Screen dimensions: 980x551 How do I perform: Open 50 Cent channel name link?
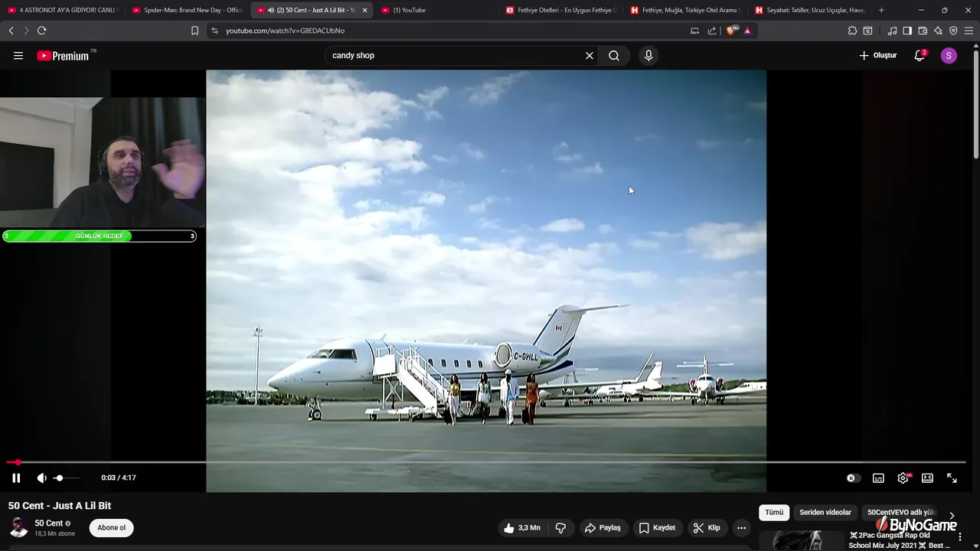48,523
